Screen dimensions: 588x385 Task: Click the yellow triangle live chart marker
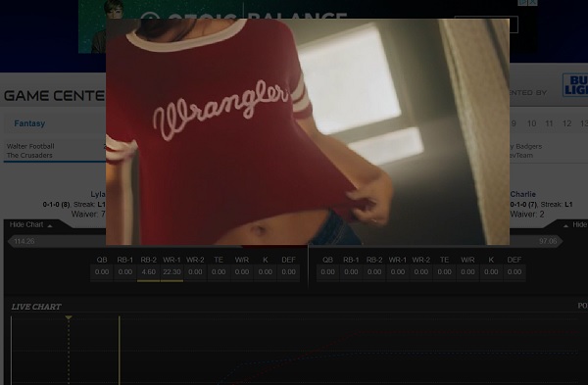point(69,318)
